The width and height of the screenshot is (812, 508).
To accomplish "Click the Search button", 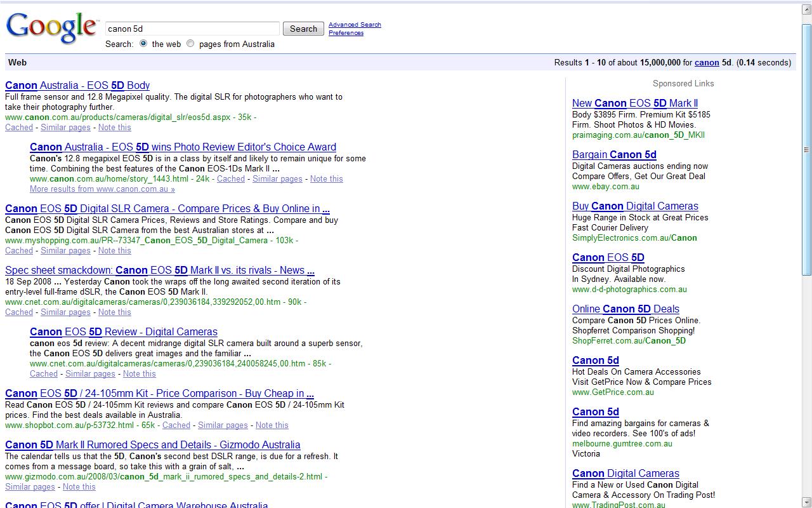I will tap(303, 29).
